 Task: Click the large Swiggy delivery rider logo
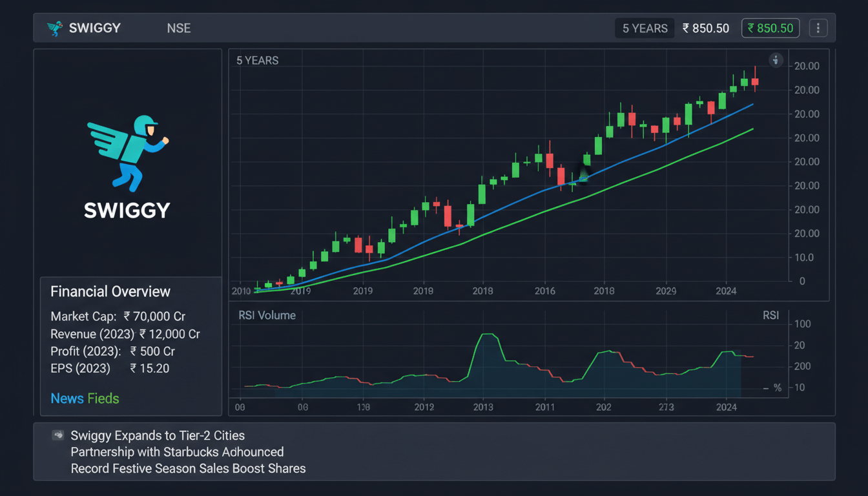(x=127, y=153)
